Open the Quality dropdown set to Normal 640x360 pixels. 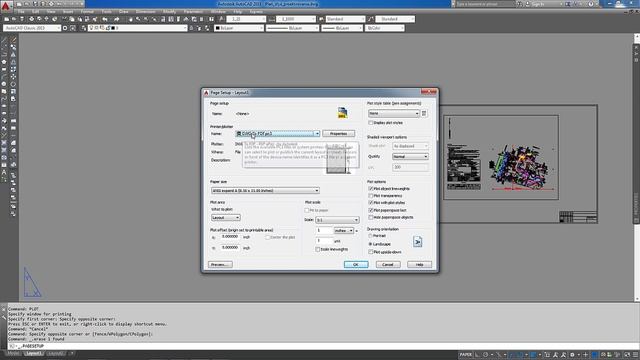coord(410,157)
